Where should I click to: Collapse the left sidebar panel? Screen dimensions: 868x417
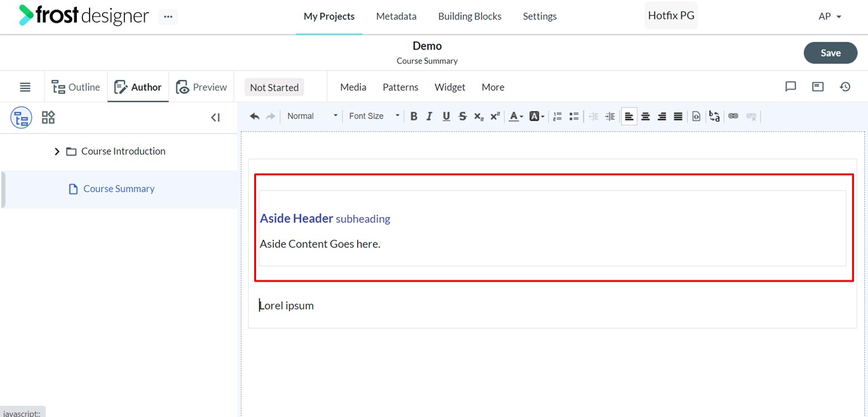pos(215,117)
